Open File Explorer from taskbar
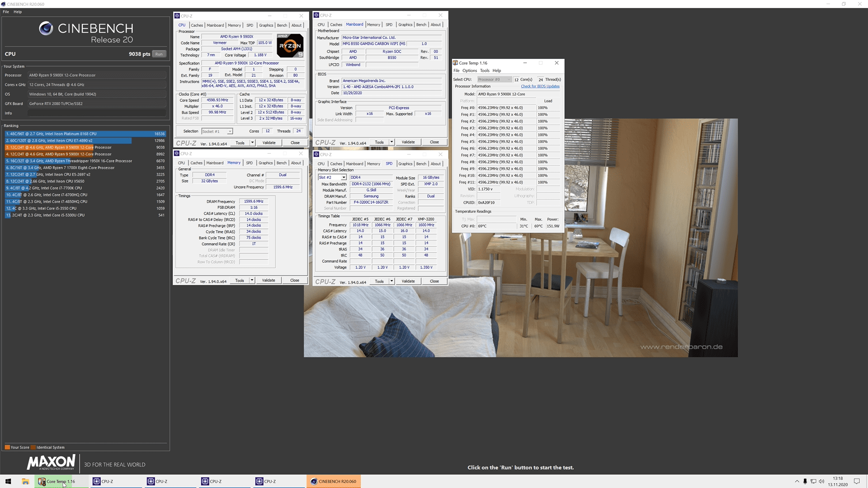868x488 pixels. point(25,481)
